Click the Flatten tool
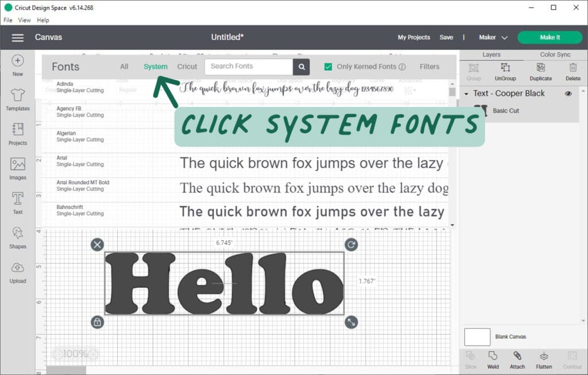588x375 pixels. pos(544,360)
